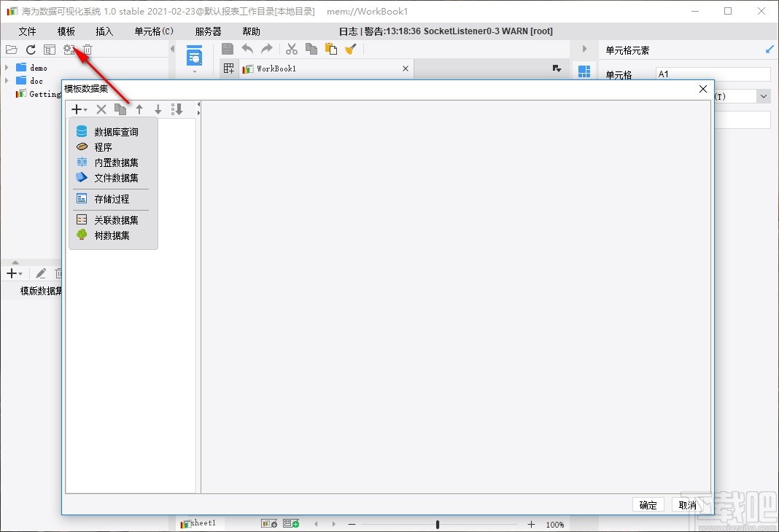This screenshot has width=779, height=532.
Task: Close the 模板数据集 dialog
Action: [x=703, y=89]
